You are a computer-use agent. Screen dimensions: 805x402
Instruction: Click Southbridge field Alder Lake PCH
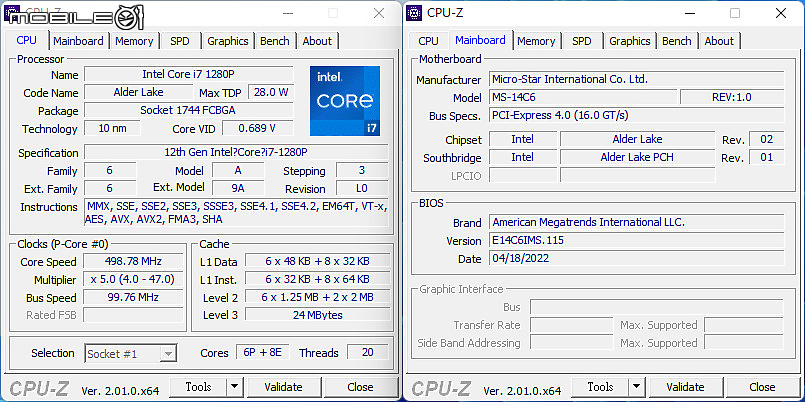(637, 157)
